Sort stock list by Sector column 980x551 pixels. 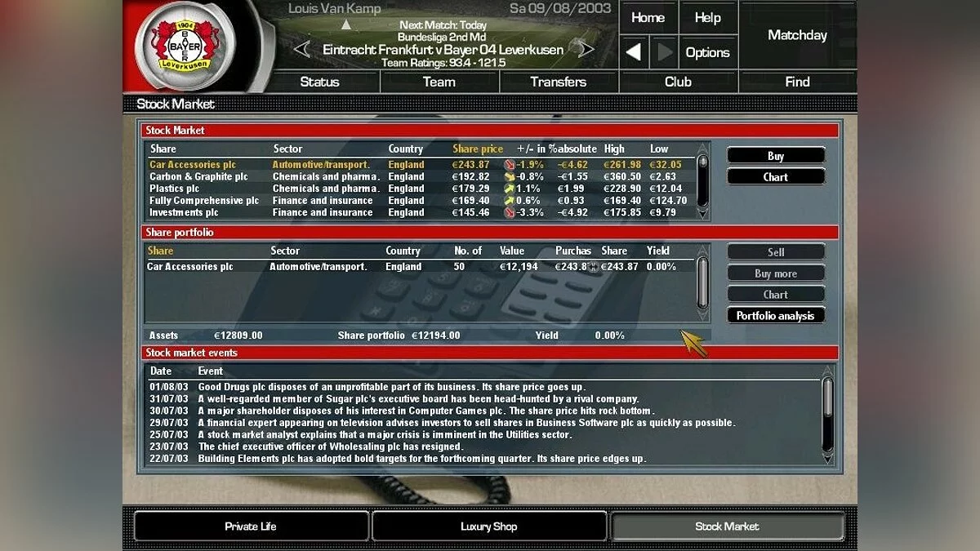(287, 149)
